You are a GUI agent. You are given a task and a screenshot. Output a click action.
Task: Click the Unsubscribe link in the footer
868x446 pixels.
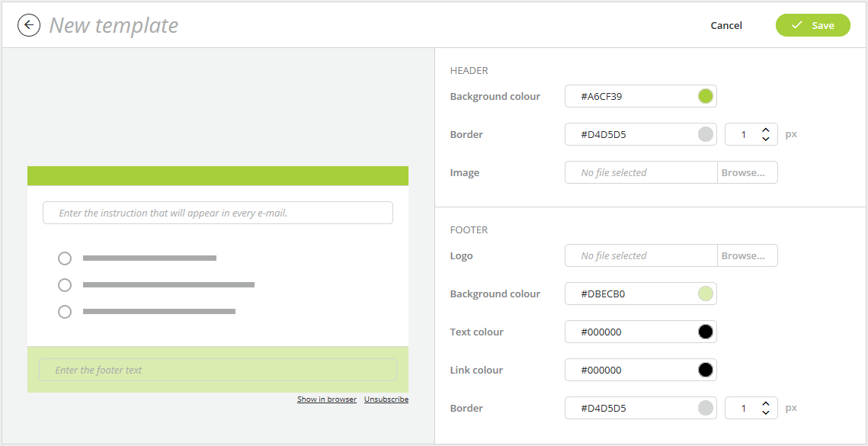[386, 399]
